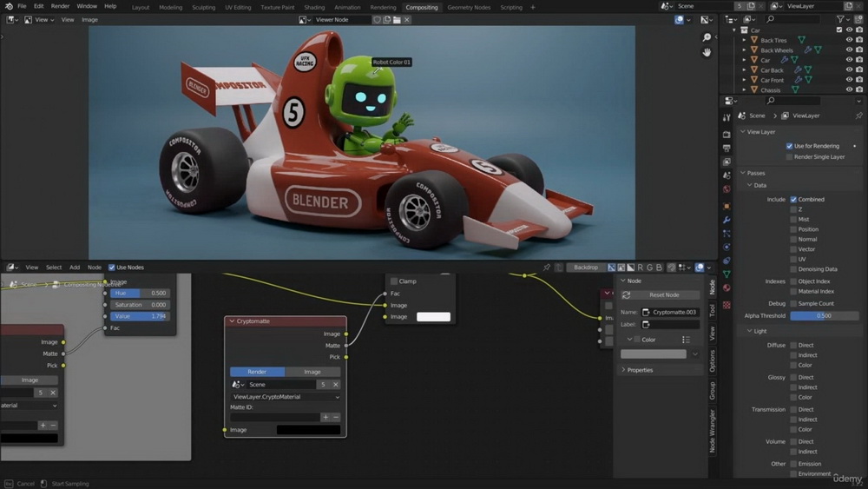Open the node editor Add menu
Screen dimensions: 868x489
pyautogui.click(x=74, y=268)
